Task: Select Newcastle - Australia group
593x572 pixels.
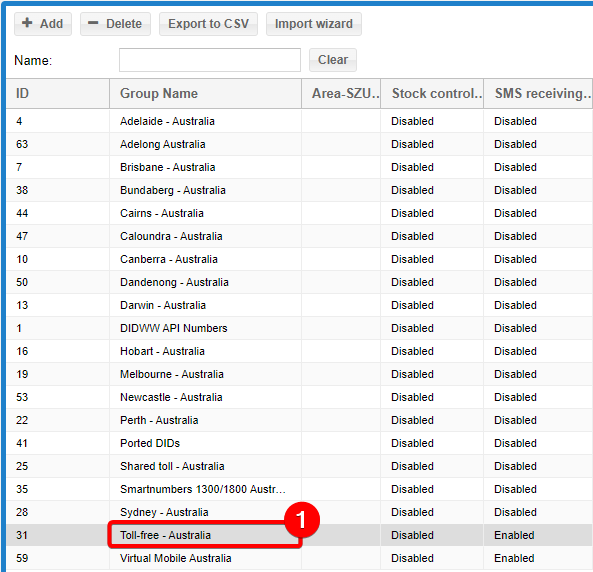Action: pos(171,398)
